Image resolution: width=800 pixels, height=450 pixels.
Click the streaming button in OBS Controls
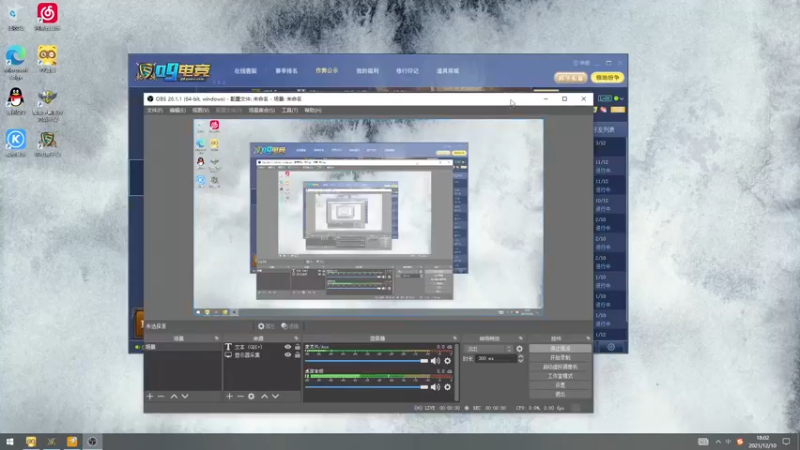560,348
